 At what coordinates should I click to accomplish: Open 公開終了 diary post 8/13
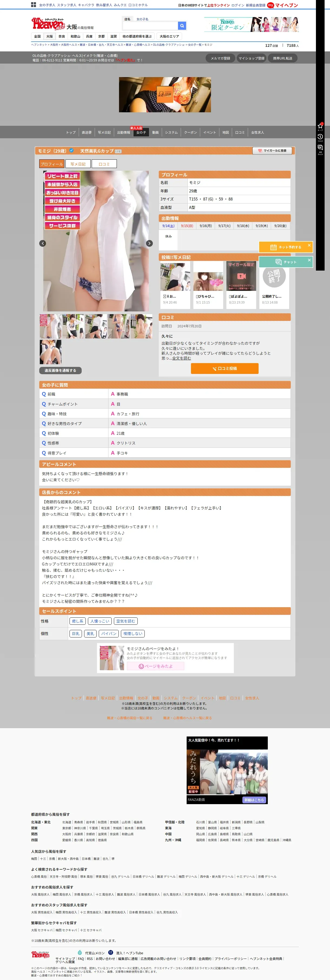274,285
